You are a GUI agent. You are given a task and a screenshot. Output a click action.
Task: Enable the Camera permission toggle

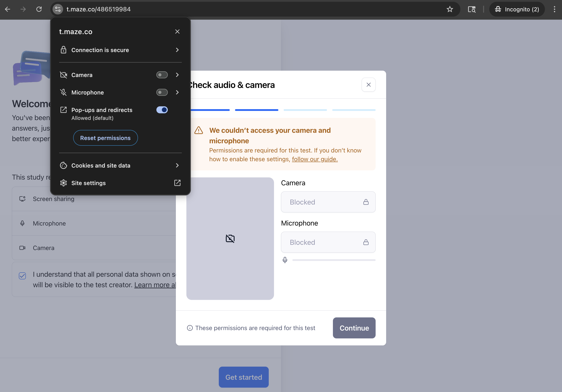(x=162, y=75)
